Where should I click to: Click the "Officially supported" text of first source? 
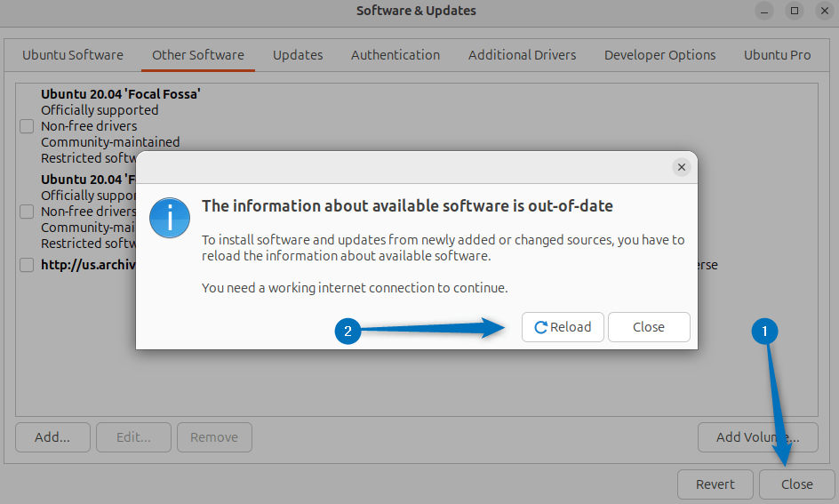(100, 110)
